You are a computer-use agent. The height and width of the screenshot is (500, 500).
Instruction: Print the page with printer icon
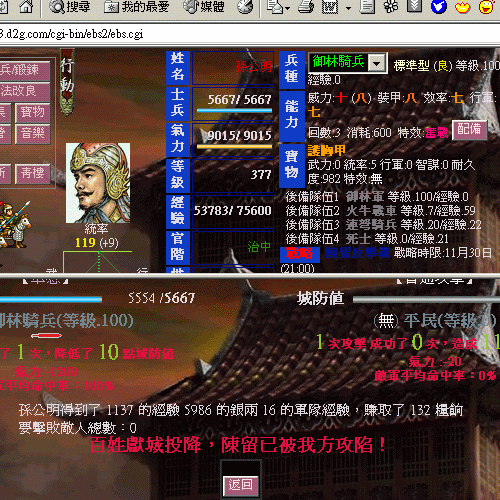click(x=306, y=7)
